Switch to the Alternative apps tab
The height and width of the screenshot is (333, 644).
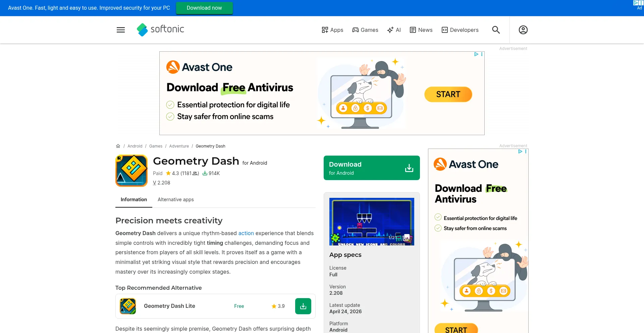[x=176, y=200]
